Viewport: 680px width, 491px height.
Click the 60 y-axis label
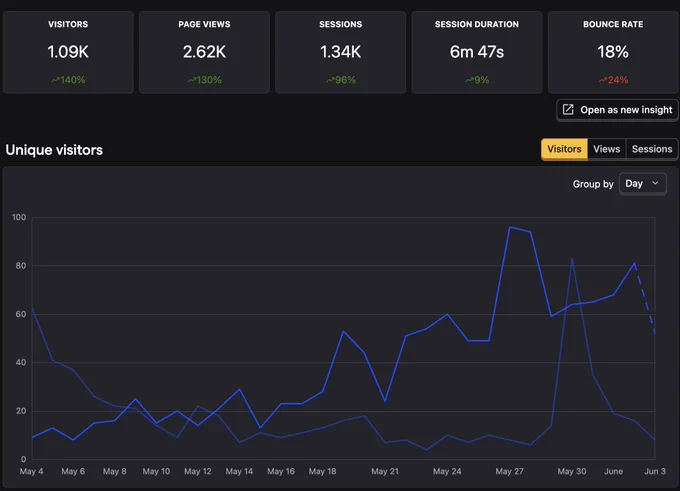(21, 314)
